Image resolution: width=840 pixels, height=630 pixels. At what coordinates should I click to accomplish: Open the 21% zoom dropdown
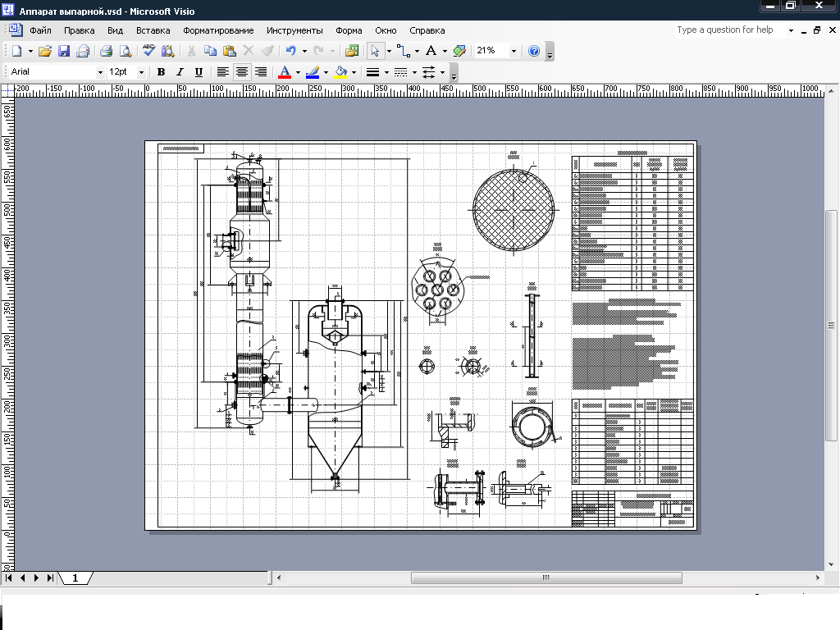514,51
